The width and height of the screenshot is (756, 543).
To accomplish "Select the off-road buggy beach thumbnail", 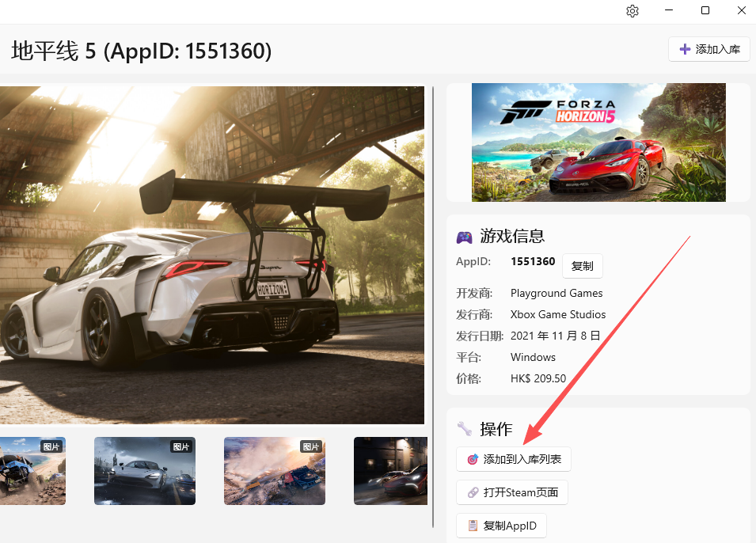I will (32, 471).
